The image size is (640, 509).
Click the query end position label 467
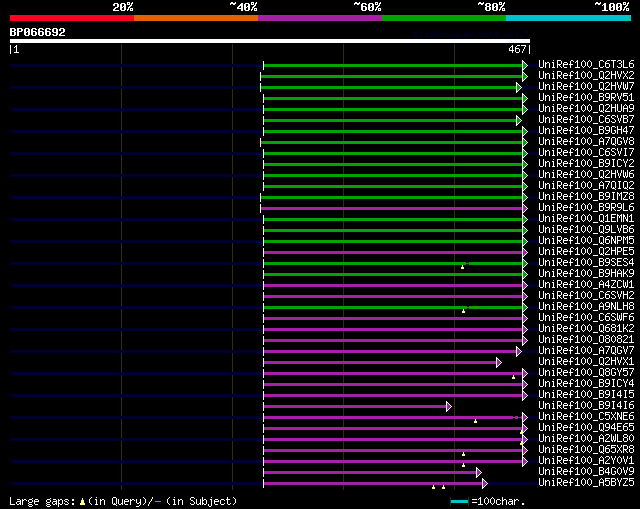517,49
